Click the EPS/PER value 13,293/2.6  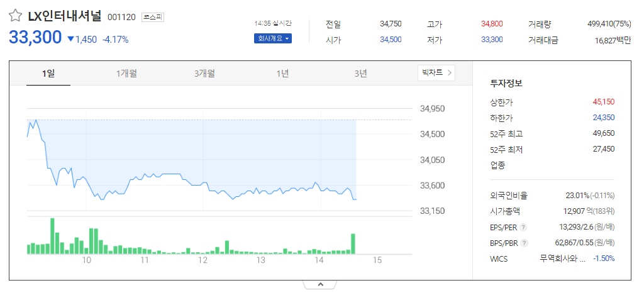577,227
